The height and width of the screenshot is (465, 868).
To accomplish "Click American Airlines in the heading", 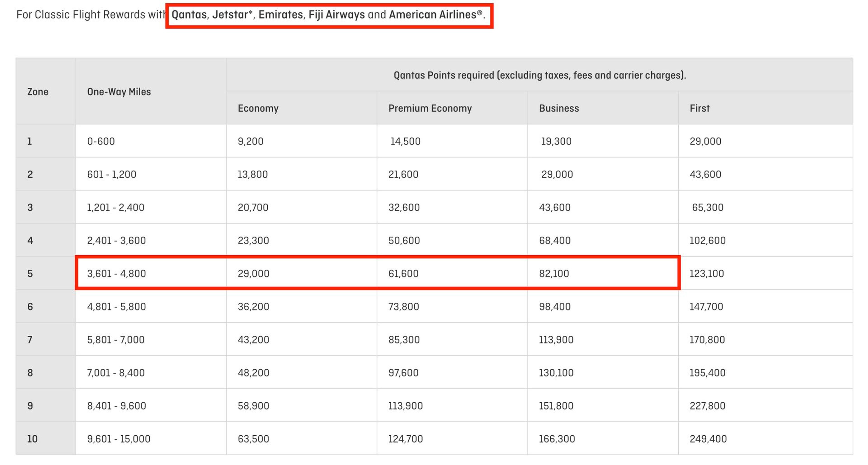I will tap(433, 15).
